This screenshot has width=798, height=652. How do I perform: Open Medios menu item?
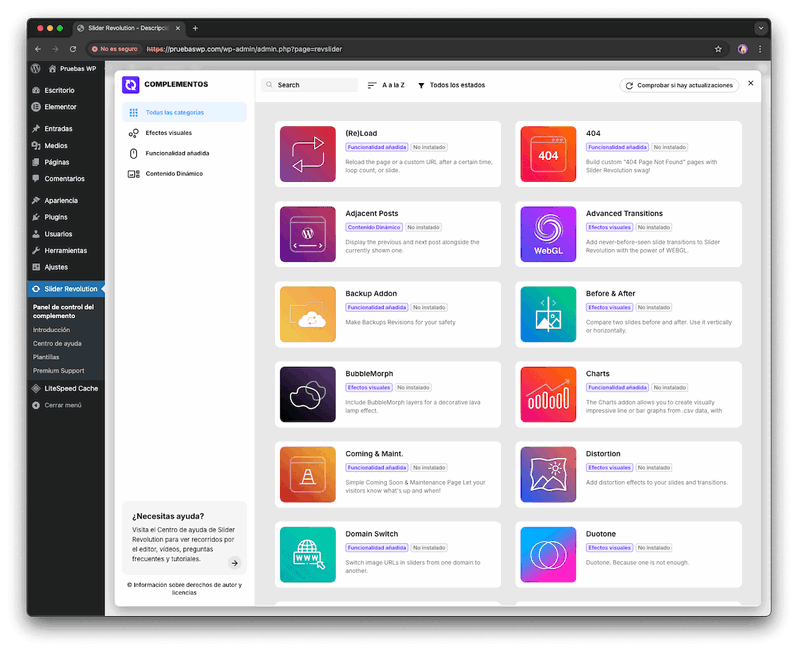click(x=66, y=146)
